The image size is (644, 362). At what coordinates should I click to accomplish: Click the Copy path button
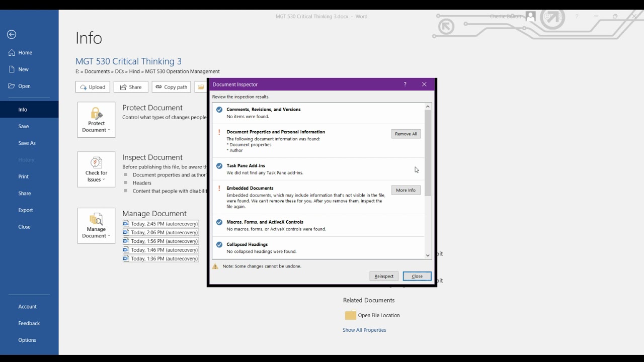click(x=171, y=87)
